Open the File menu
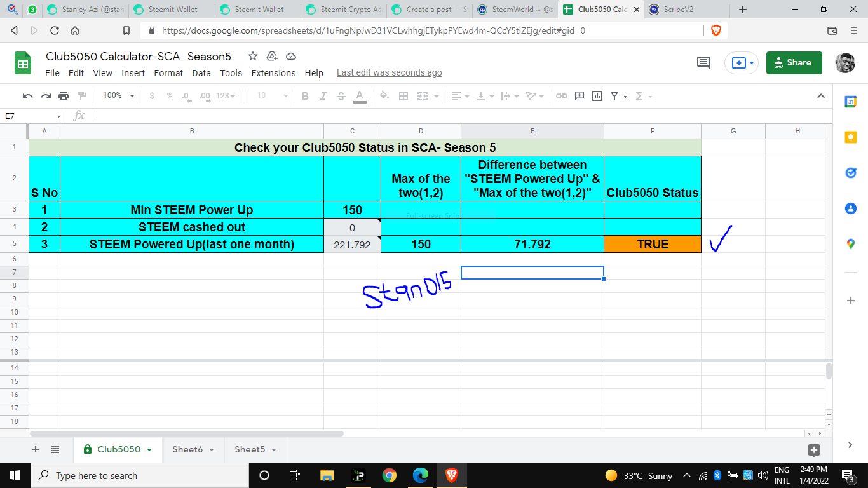 pyautogui.click(x=52, y=73)
